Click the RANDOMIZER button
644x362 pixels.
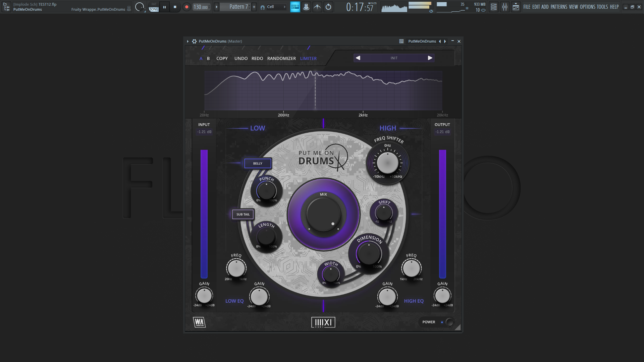point(281,58)
